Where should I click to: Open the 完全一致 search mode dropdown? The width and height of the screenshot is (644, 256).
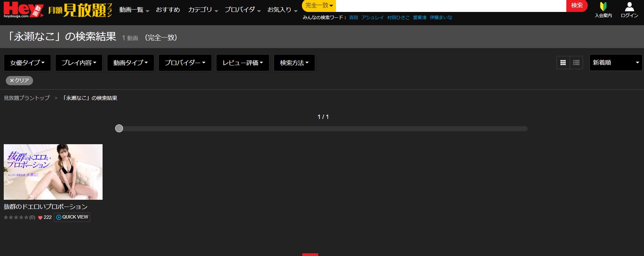(x=319, y=6)
